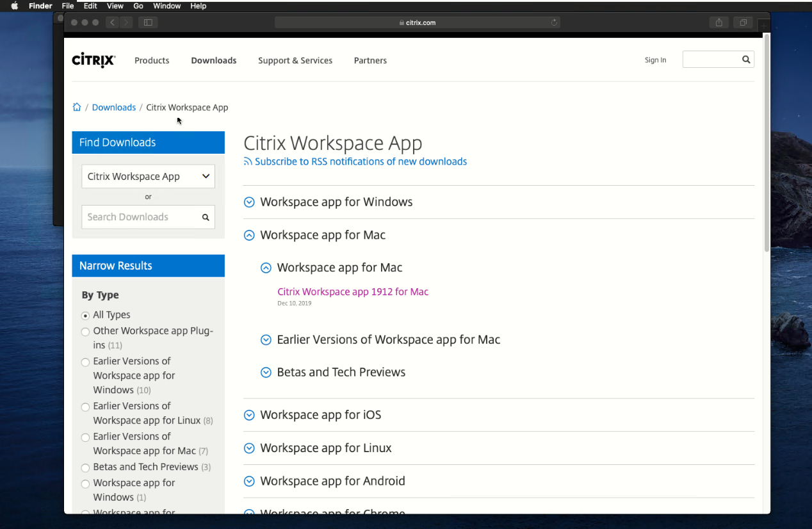Open the Downloads navigation item
Screen dimensions: 812x529
tap(214, 60)
